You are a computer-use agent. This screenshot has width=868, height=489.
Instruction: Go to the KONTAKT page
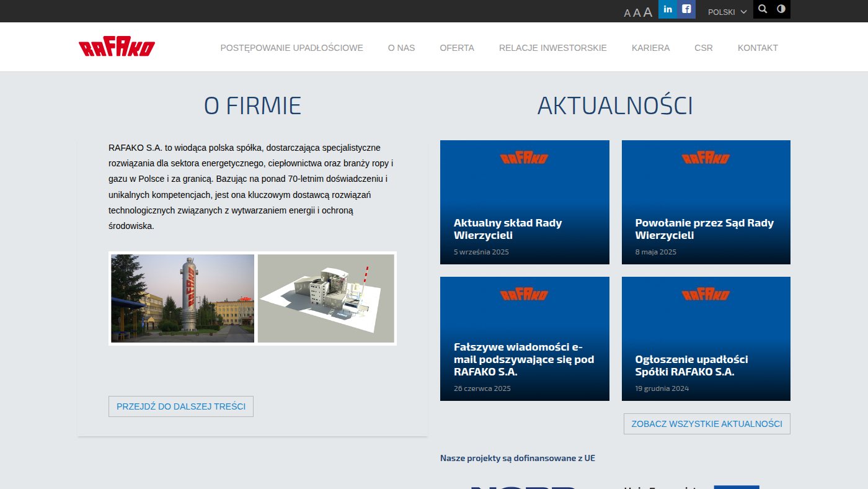(x=758, y=48)
